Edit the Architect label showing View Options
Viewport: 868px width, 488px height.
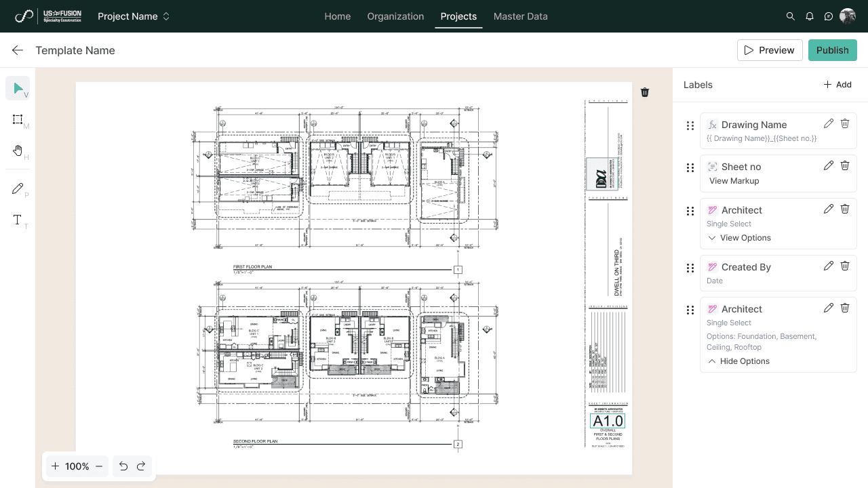829,209
